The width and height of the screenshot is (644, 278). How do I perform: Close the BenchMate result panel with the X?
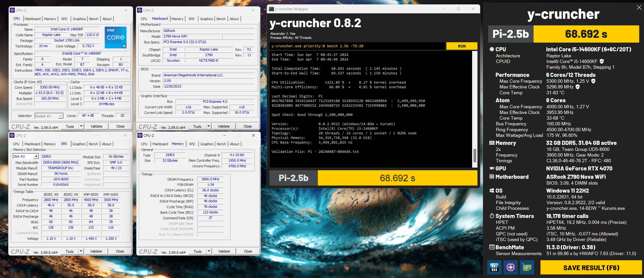pos(639,7)
